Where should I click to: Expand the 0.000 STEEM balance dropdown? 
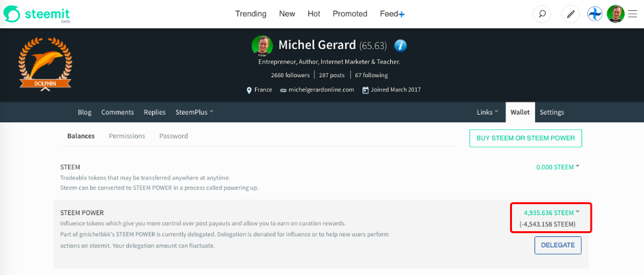[558, 167]
